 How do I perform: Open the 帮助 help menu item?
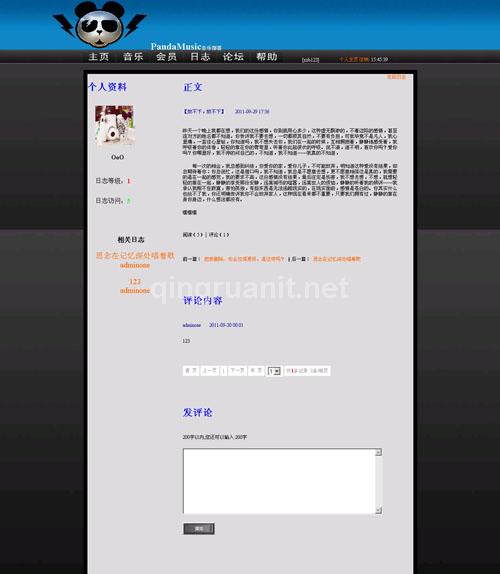point(266,57)
